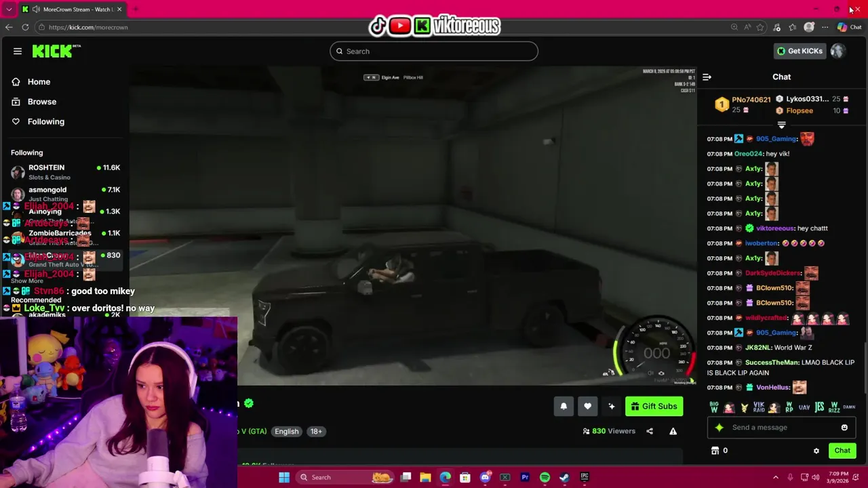Open the chat emoji picker
The height and width of the screenshot is (488, 868).
click(844, 428)
